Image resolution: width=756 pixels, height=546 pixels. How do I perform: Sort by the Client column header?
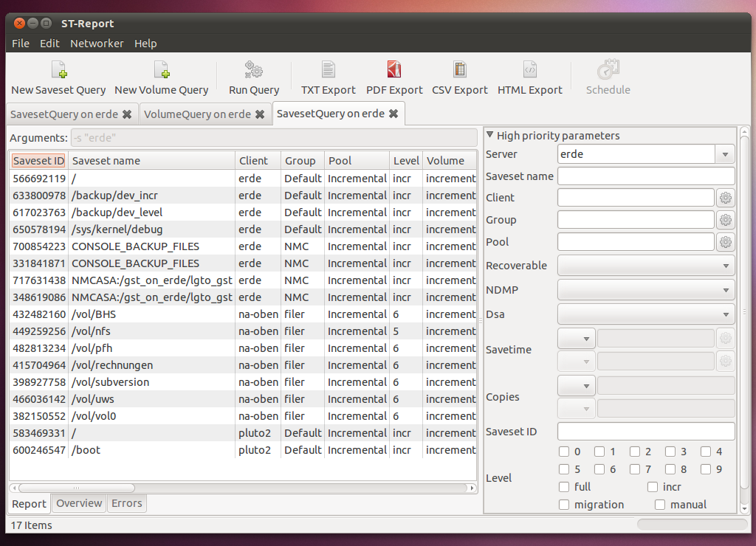tap(258, 160)
